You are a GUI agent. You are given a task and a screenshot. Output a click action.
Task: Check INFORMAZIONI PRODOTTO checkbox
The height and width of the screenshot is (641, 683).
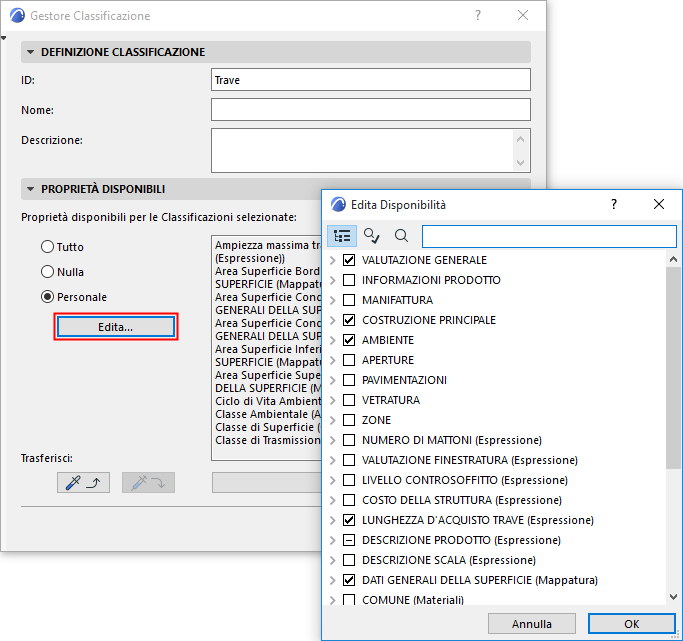click(x=349, y=280)
